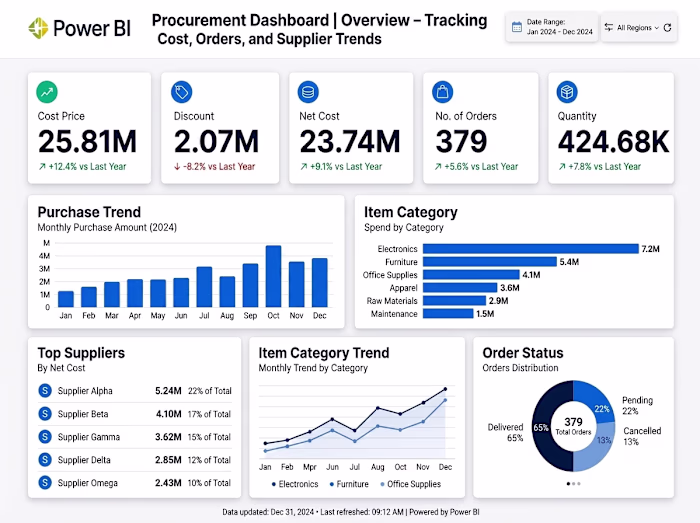Viewport: 700px width, 523px height.
Task: Click Supplier Omega's 2.43M value
Action: coord(168,483)
